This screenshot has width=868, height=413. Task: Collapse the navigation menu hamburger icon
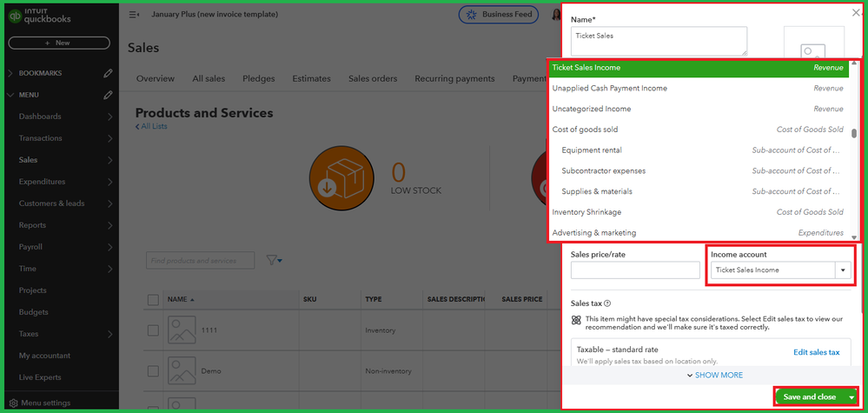(x=134, y=15)
